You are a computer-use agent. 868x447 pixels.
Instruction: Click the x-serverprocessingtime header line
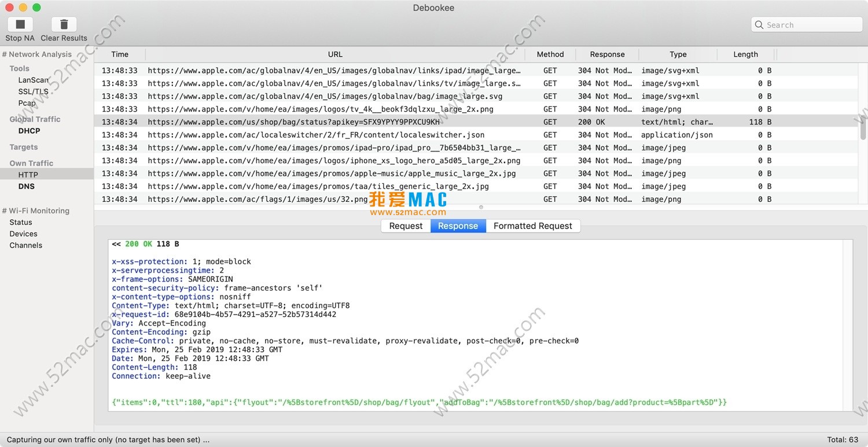(x=168, y=270)
